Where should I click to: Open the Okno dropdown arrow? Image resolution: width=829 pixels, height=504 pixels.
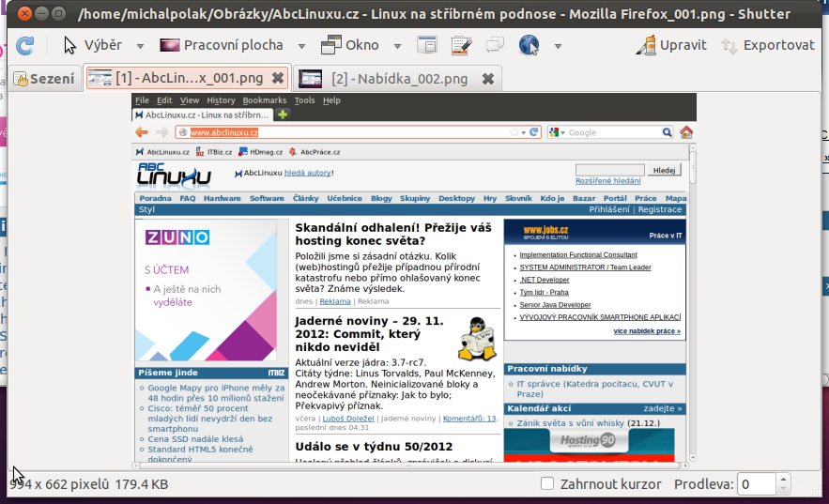[397, 46]
